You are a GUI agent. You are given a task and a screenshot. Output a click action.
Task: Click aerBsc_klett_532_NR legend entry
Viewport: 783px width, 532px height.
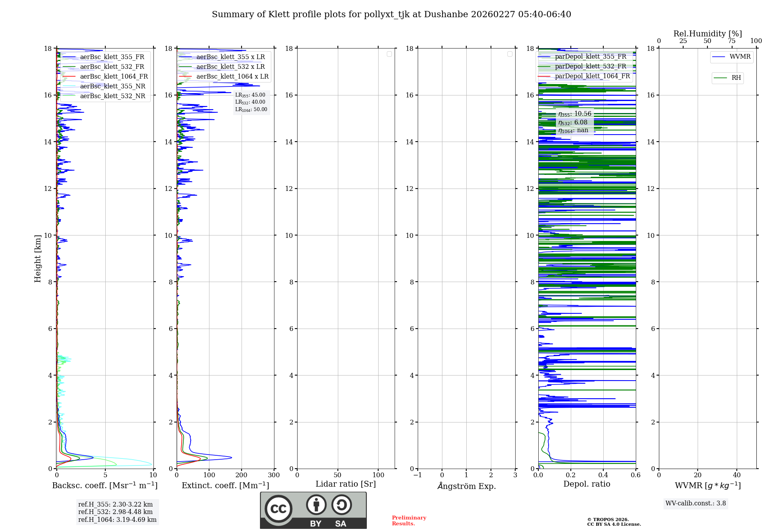(112, 96)
